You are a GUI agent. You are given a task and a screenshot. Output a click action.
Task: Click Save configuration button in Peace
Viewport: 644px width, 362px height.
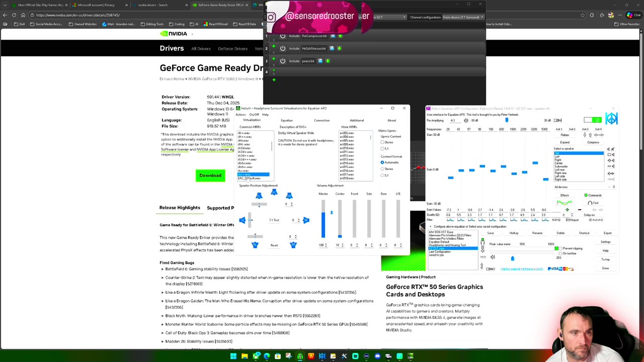tap(491, 233)
